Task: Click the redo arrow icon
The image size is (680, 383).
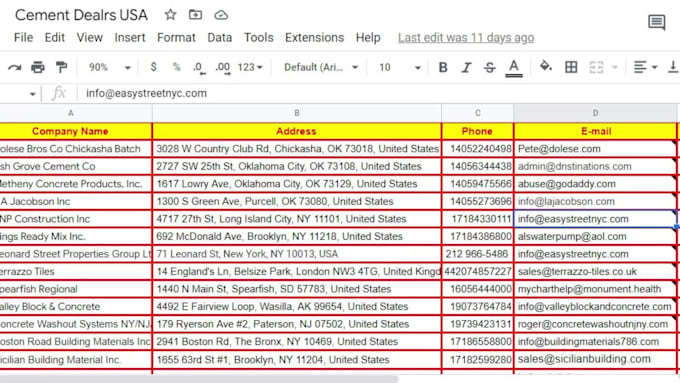Action: (x=14, y=67)
